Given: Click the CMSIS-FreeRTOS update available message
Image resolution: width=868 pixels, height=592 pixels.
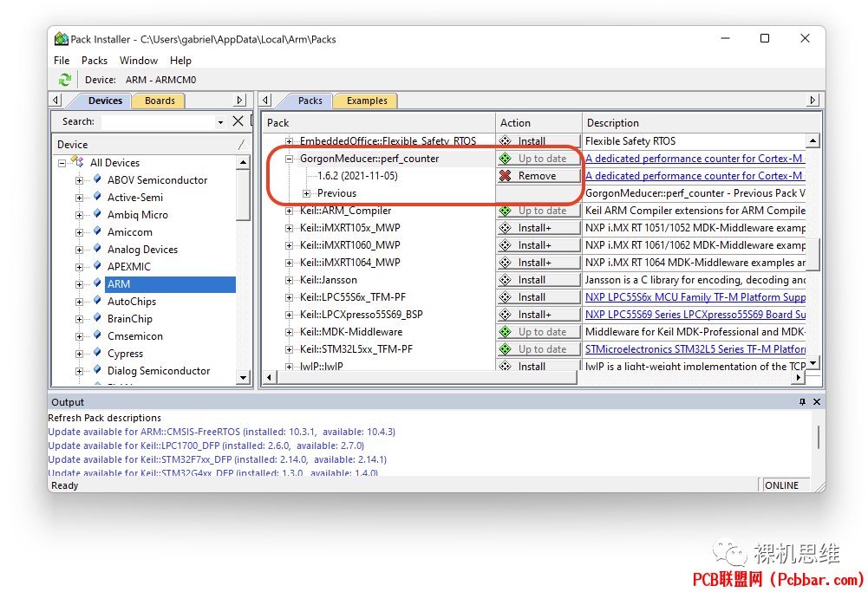Looking at the screenshot, I should coord(221,432).
